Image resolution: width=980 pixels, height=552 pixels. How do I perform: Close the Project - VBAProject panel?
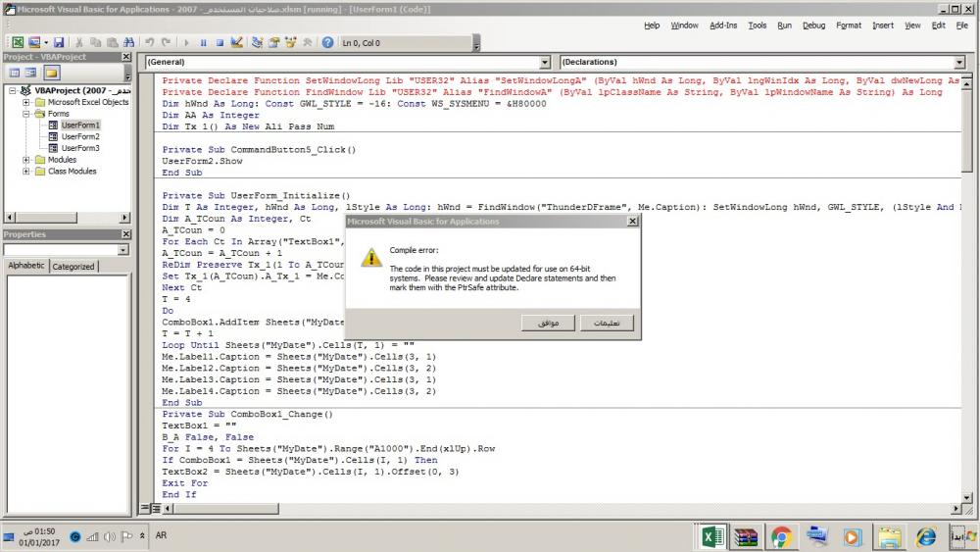pos(126,57)
